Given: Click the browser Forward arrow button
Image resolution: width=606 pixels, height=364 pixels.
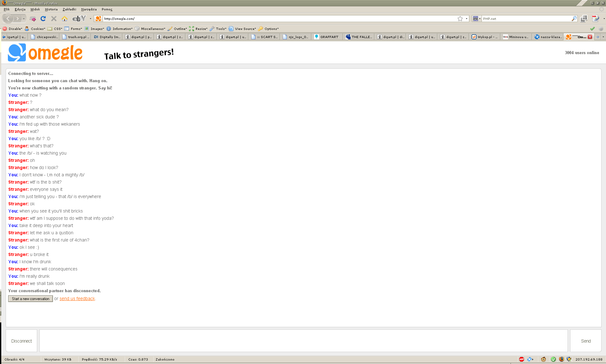Looking at the screenshot, I should pyautogui.click(x=18, y=19).
